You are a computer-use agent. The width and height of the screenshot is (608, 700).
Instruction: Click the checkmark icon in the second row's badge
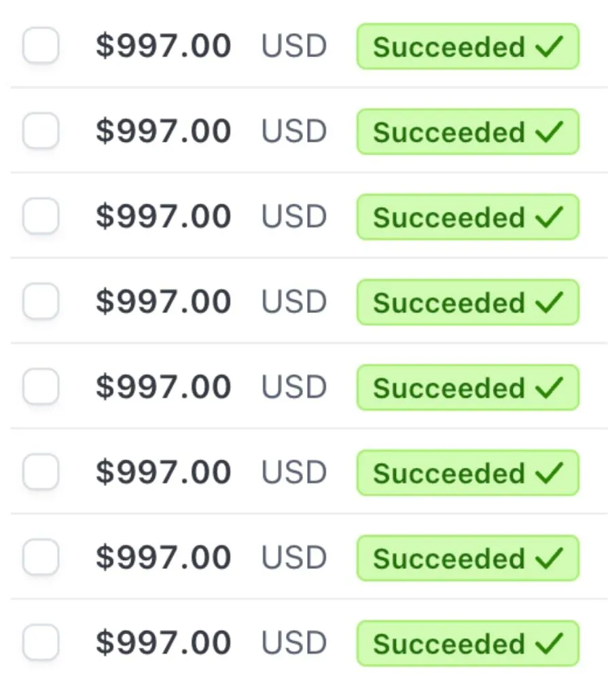coord(549,132)
